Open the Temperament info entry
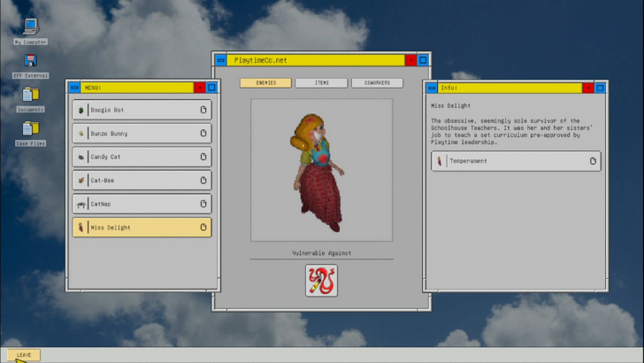644x363 pixels. [x=516, y=161]
